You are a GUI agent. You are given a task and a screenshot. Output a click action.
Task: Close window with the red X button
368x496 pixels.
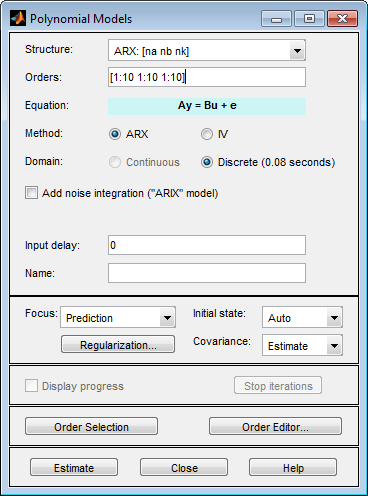tap(343, 19)
